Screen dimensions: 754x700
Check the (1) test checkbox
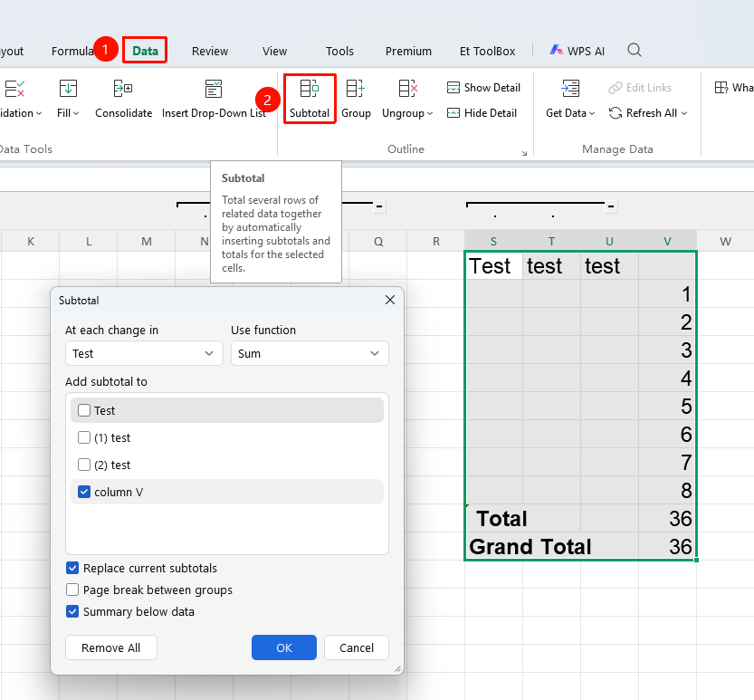click(84, 437)
